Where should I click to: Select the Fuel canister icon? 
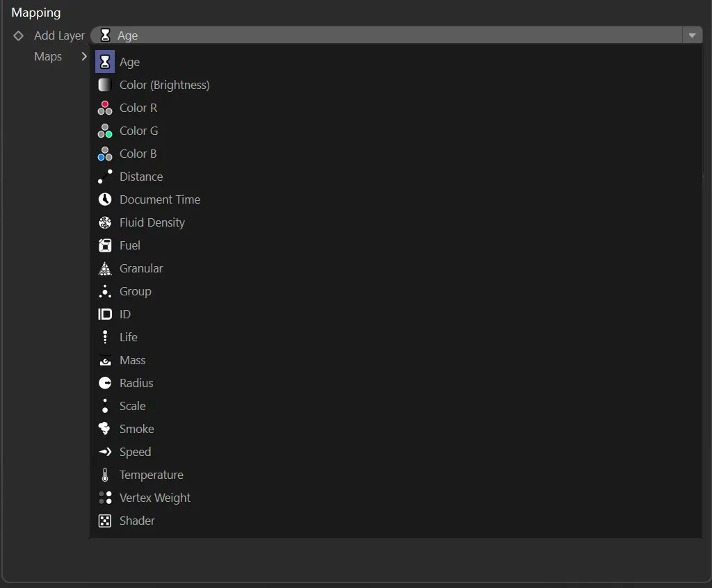click(105, 245)
